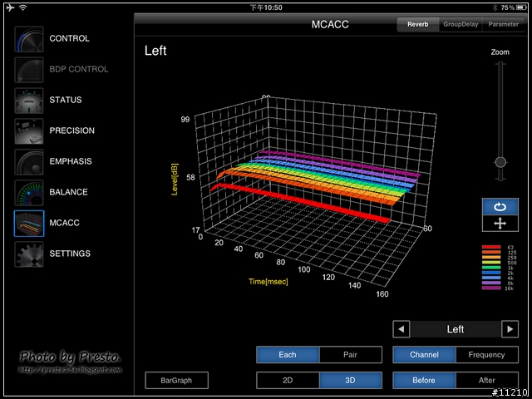
Task: Open the BarGraph view
Action: (176, 381)
